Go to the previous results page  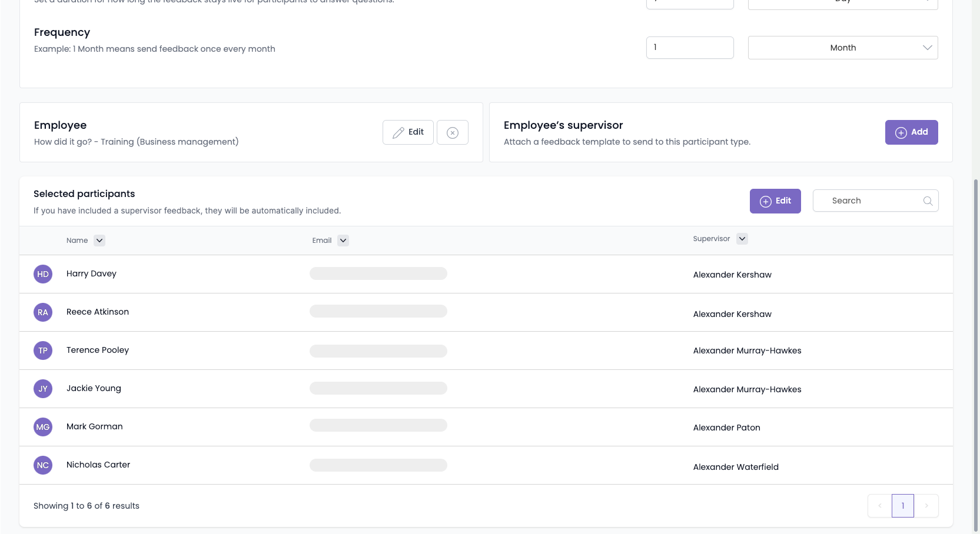click(x=879, y=506)
